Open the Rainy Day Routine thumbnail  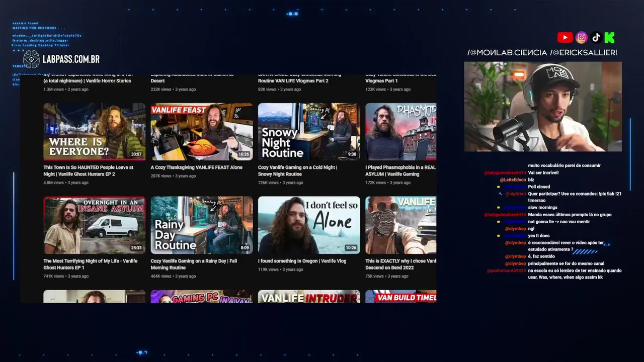(x=202, y=225)
